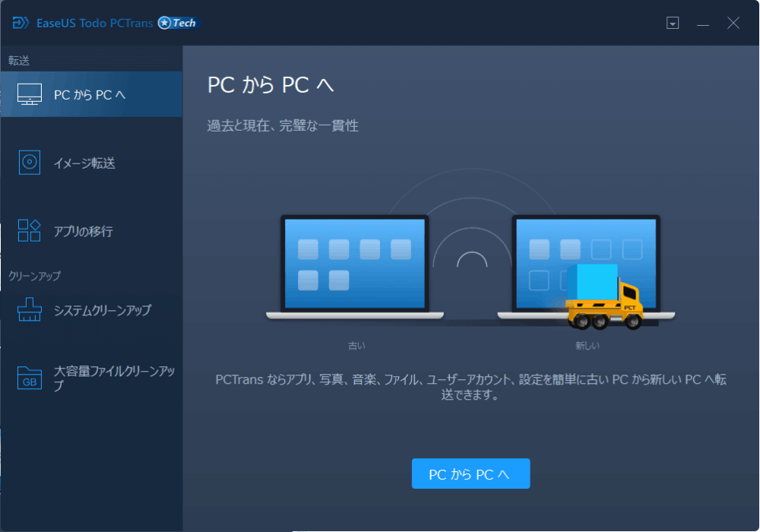The height and width of the screenshot is (532, 760).
Task: Click the PCTrans description paragraph
Action: (470, 387)
